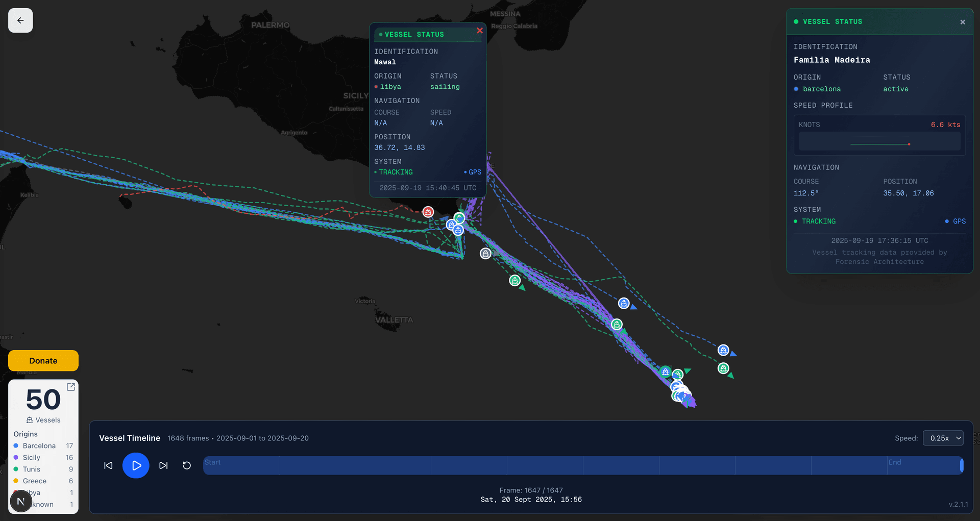The image size is (980, 521).
Task: Open the playback Speed dropdown
Action: coord(942,438)
